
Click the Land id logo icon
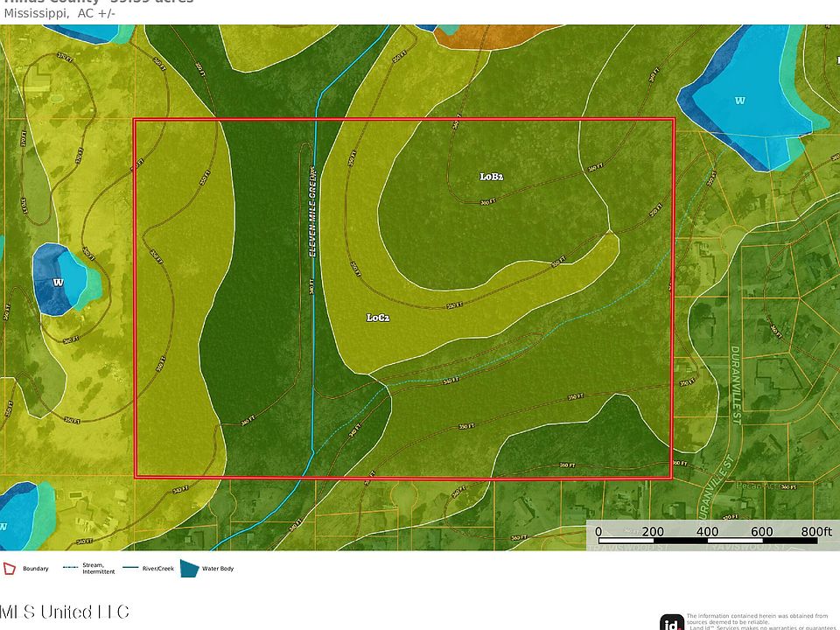click(x=671, y=621)
